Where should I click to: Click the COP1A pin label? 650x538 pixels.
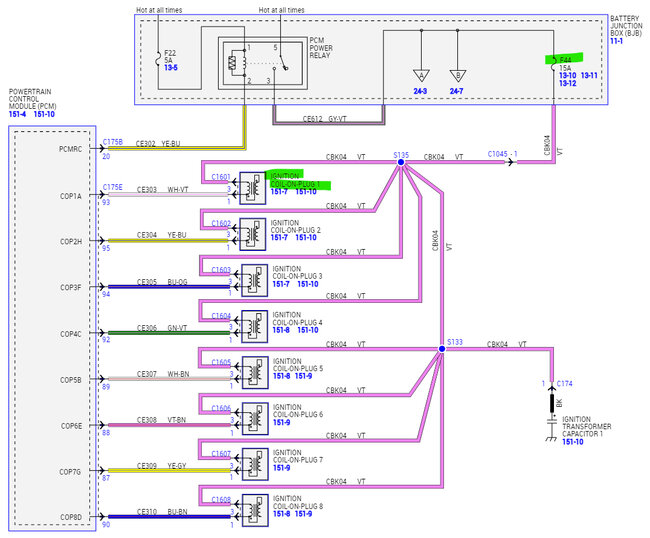(x=71, y=196)
